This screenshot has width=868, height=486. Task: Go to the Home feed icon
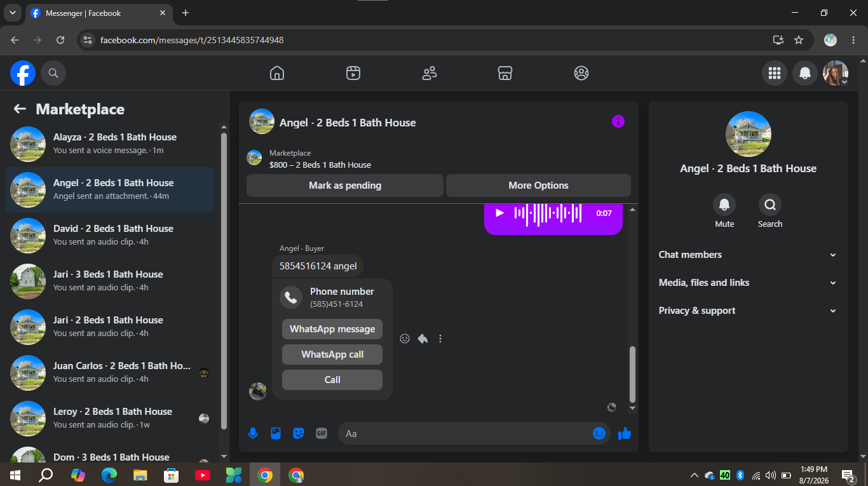(x=277, y=73)
